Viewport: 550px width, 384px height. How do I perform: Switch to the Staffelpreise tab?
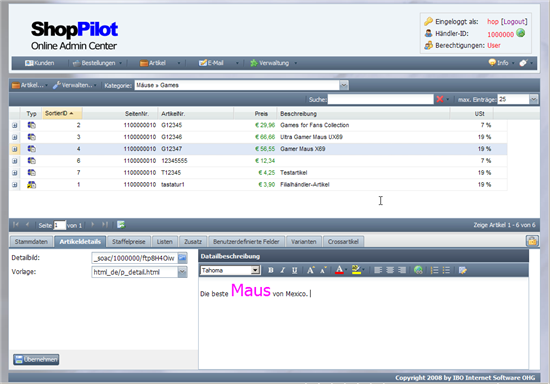tap(129, 241)
